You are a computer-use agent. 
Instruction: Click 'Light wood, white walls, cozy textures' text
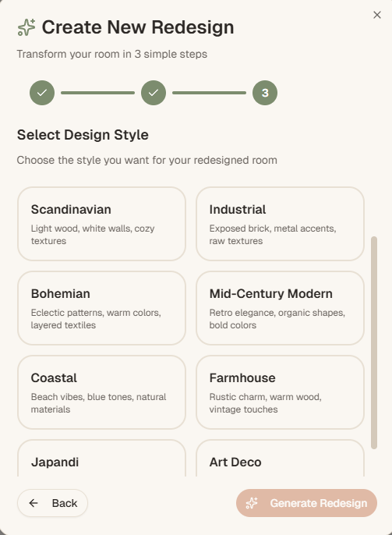point(93,235)
